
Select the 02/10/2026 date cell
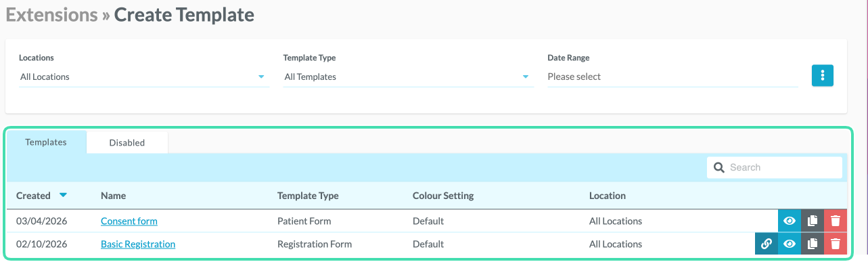41,244
